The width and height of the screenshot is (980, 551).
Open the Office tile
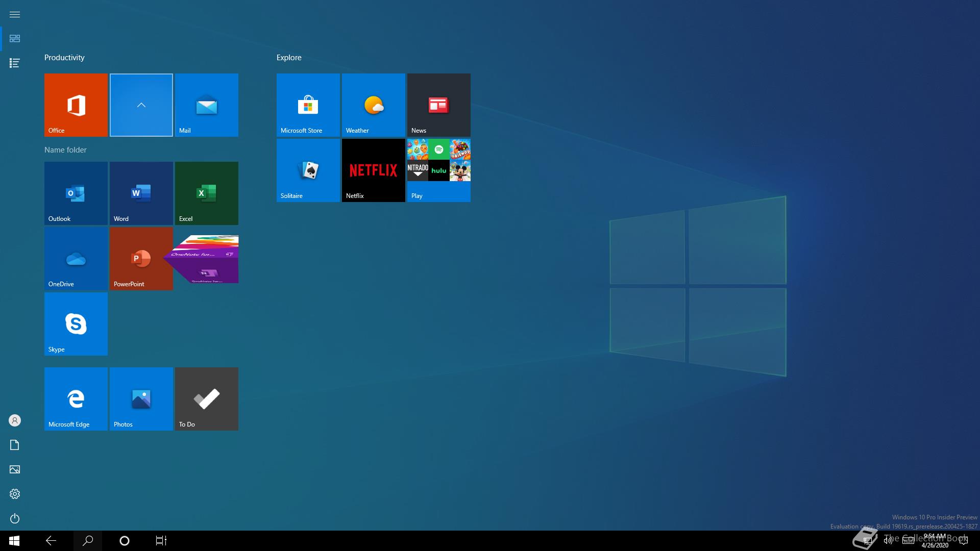tap(76, 105)
